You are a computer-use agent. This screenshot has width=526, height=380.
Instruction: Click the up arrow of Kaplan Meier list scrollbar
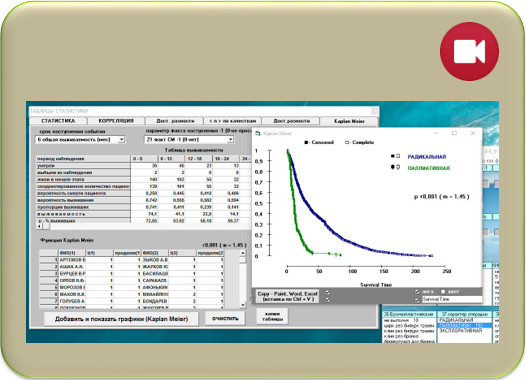coord(243,253)
